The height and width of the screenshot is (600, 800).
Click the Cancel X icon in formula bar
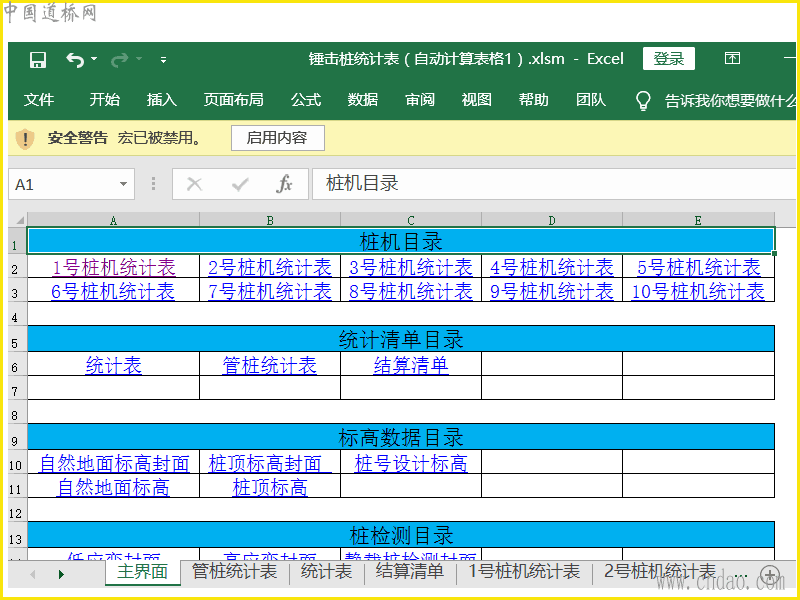click(x=195, y=184)
